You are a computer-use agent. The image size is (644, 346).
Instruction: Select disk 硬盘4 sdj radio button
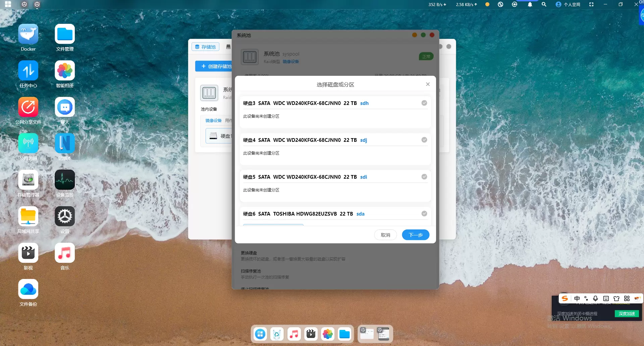[424, 140]
